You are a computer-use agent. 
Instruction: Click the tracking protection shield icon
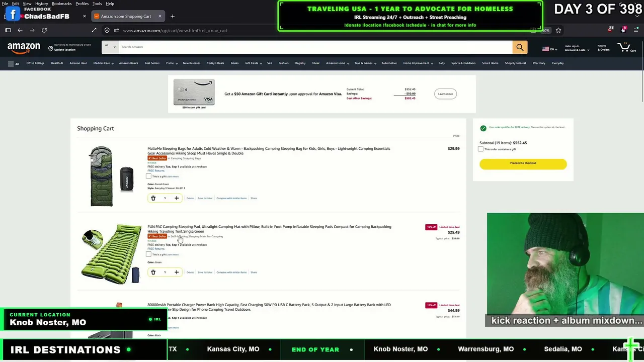107,31
